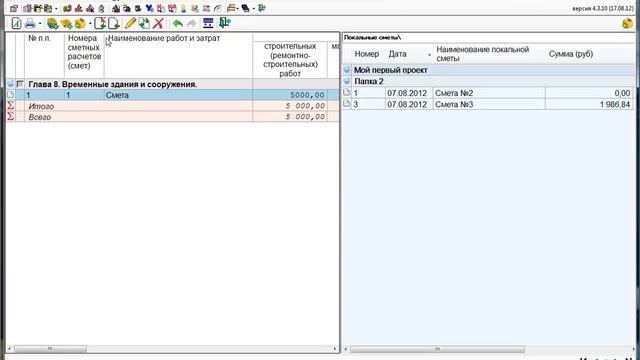The height and width of the screenshot is (360, 640).
Task: Click the строительных работ column header
Action: coord(290,60)
